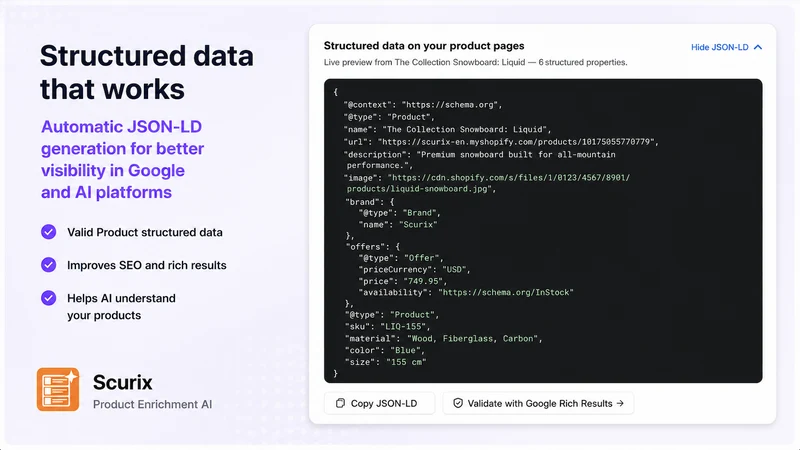Click the Valid Product structured data text
Viewport: 800px width, 450px height.
(x=145, y=232)
